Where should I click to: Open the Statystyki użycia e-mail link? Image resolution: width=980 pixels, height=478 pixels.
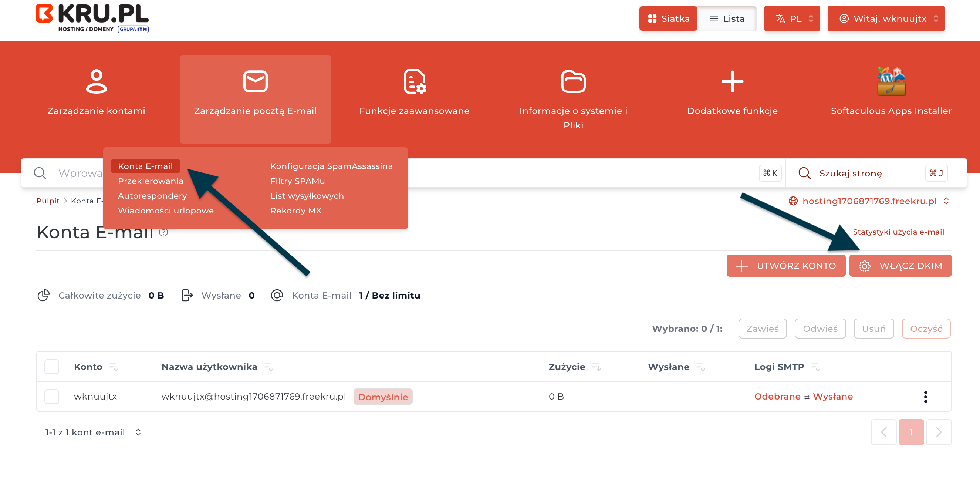[x=898, y=232]
